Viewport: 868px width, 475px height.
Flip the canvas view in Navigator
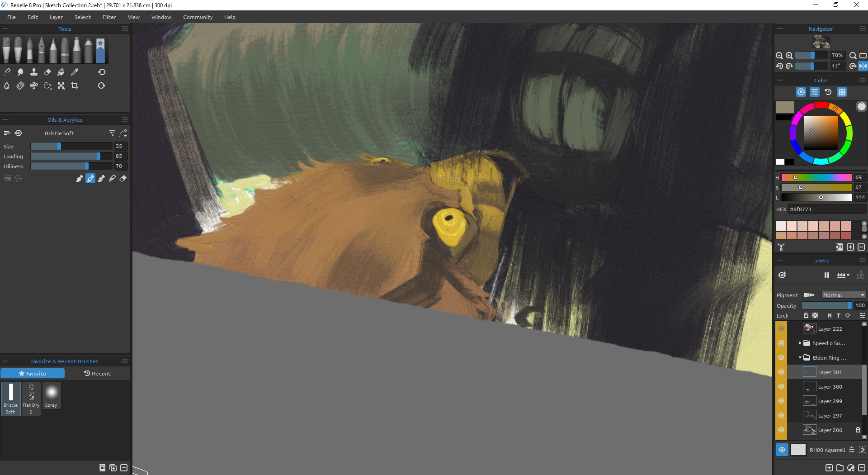click(x=863, y=66)
